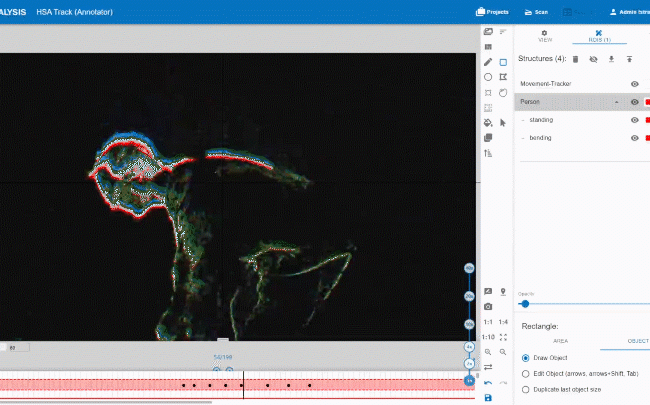Delete structures with the trash icon
Viewport: 650px width, 405px height.
tap(575, 60)
